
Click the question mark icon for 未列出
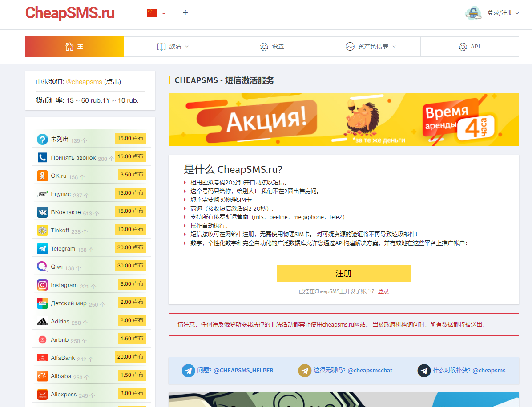[x=42, y=139]
